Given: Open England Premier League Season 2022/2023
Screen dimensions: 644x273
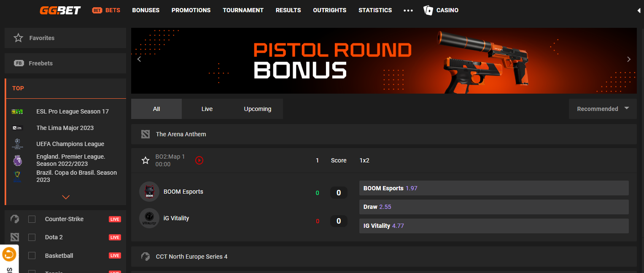Looking at the screenshot, I should [x=71, y=160].
